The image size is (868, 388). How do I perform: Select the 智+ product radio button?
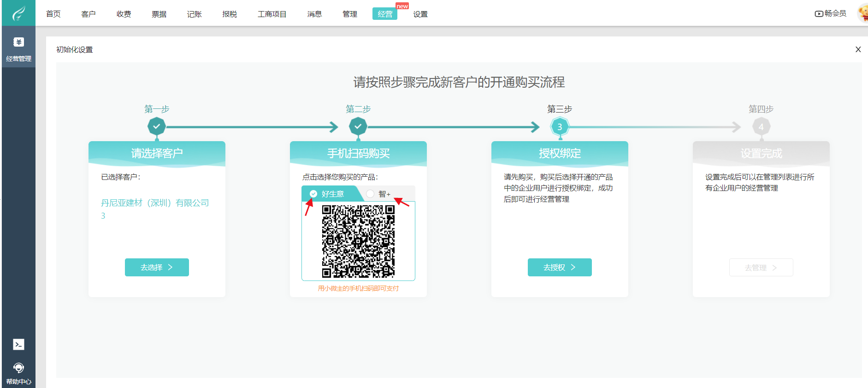point(371,194)
